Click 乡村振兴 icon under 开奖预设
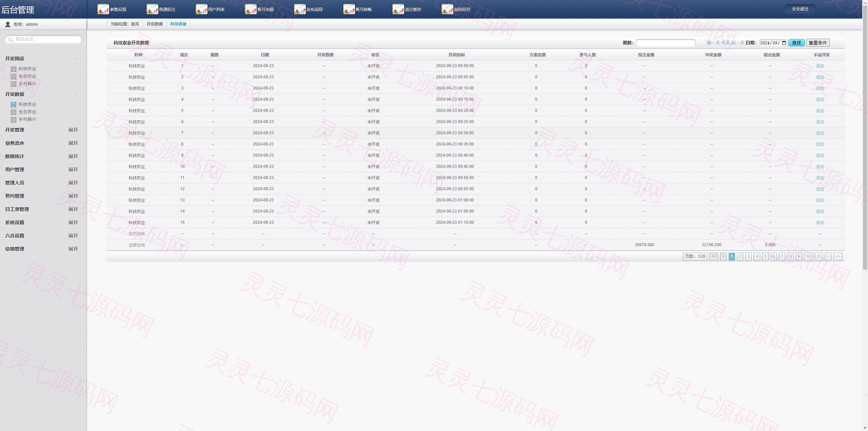This screenshot has height=431, width=868. click(x=14, y=84)
